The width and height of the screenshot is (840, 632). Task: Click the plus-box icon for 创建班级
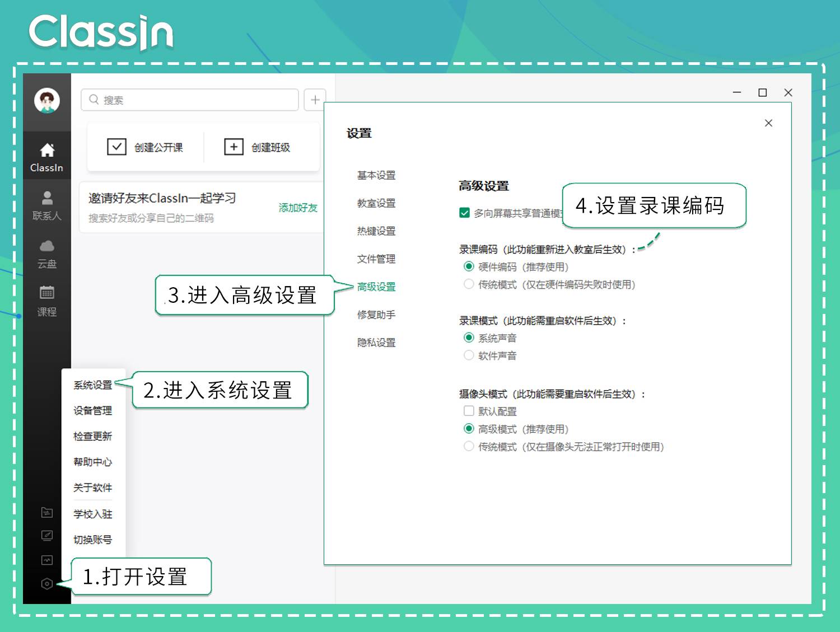pos(234,147)
